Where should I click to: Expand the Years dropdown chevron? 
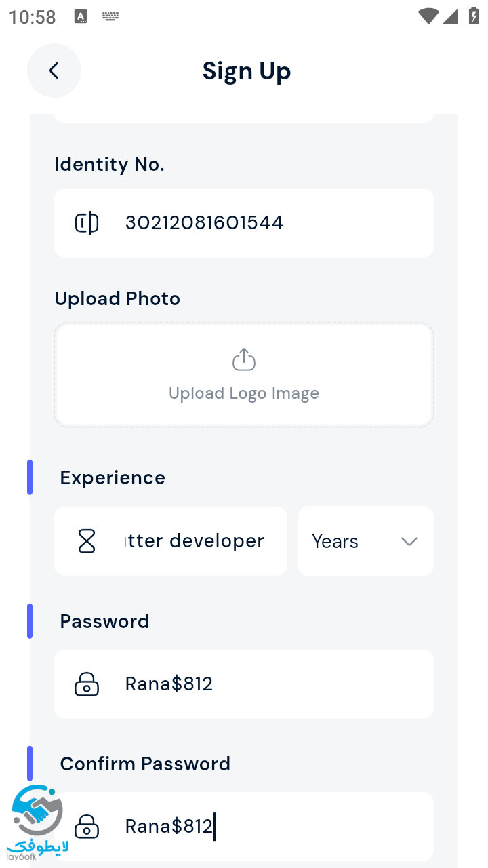(x=409, y=541)
